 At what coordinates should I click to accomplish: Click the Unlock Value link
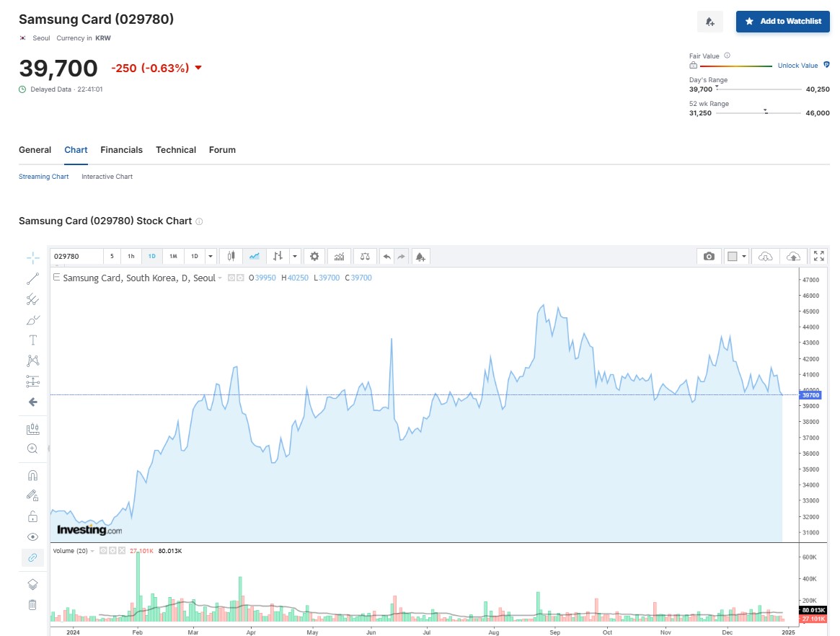click(x=797, y=66)
